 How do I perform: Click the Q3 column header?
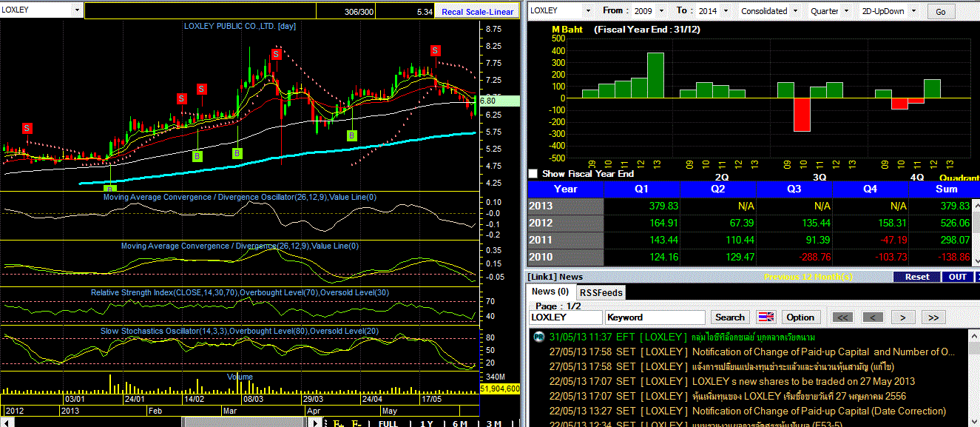point(795,189)
